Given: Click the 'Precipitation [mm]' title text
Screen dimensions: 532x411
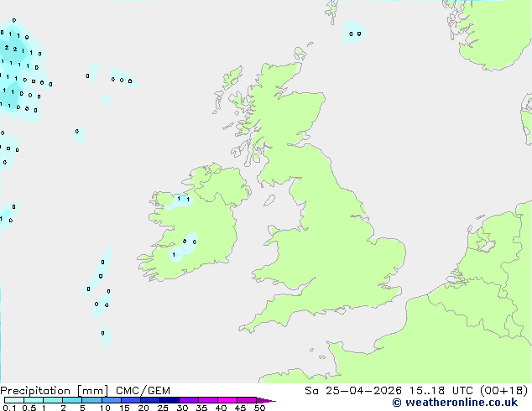Looking at the screenshot, I should 54,391.
